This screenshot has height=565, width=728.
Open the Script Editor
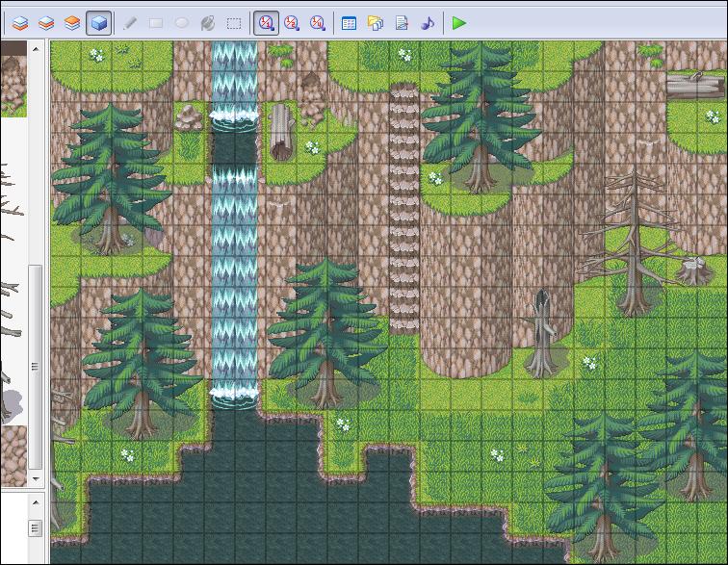pyautogui.click(x=402, y=23)
